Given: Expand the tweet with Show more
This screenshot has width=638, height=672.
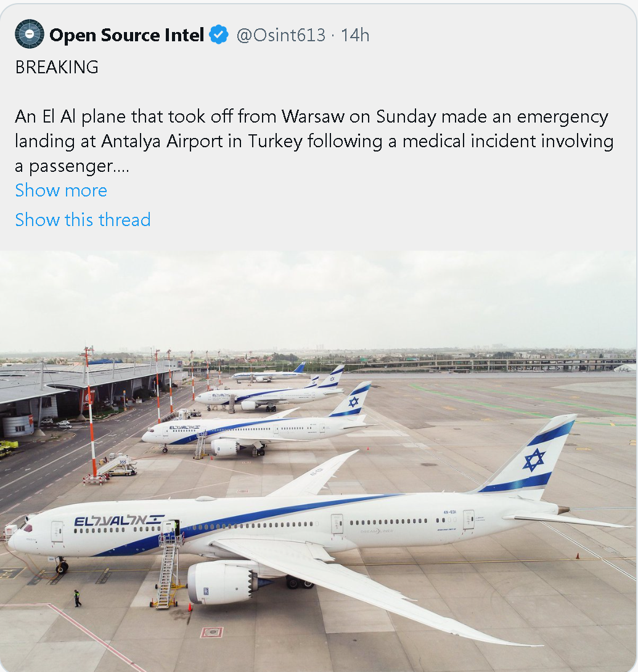Looking at the screenshot, I should 61,190.
